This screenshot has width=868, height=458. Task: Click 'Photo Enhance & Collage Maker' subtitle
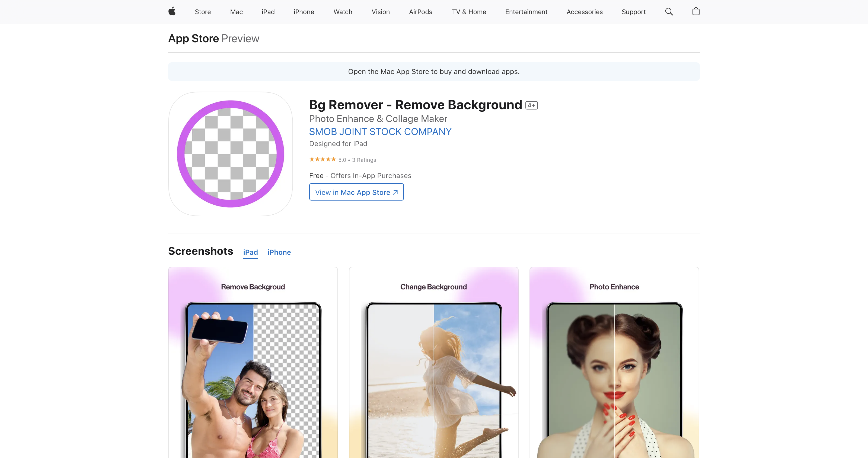tap(378, 119)
